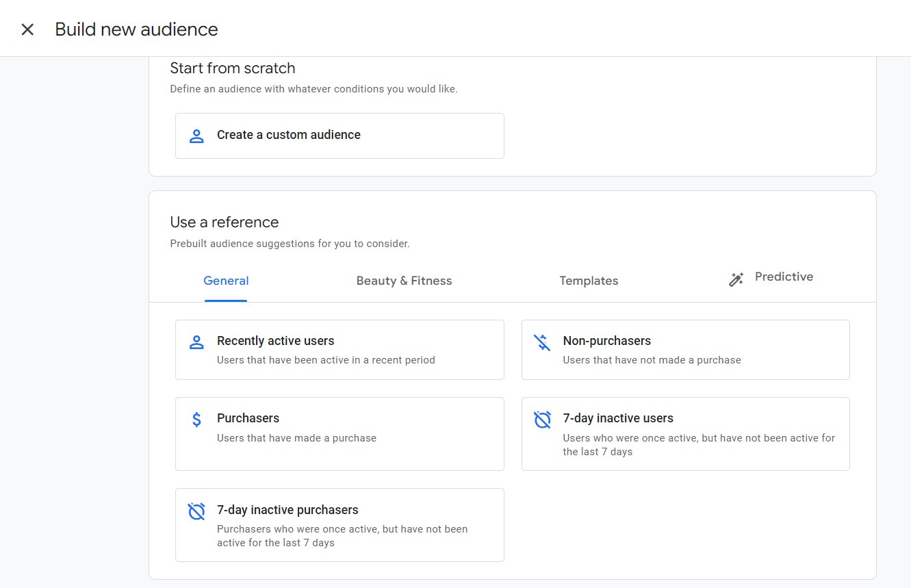
Task: Click text 'Users that have made a purchase'
Action: click(296, 438)
